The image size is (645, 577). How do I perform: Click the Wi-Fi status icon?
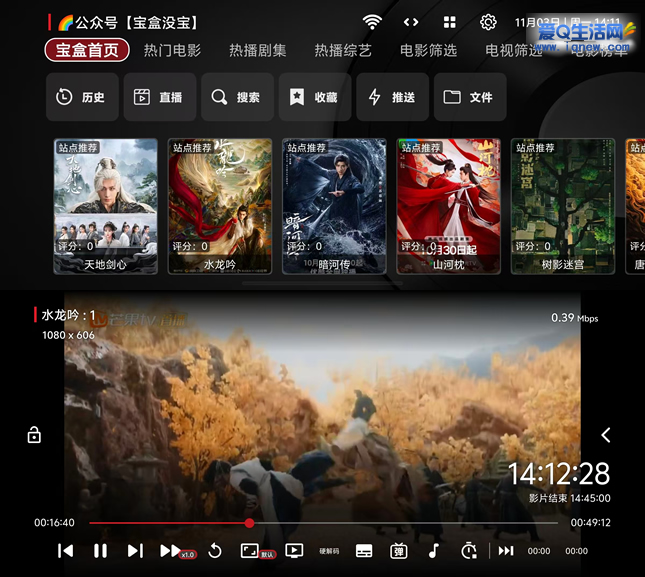pyautogui.click(x=372, y=22)
